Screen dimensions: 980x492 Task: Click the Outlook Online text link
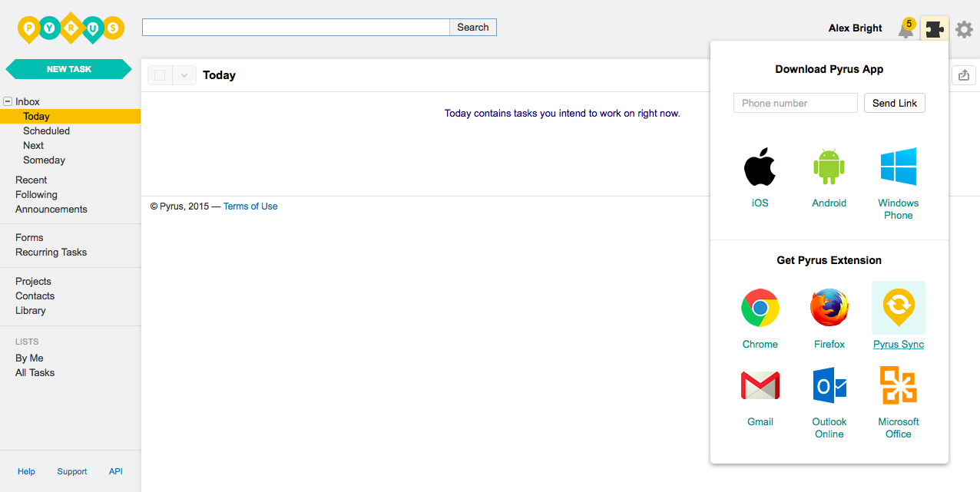[829, 428]
